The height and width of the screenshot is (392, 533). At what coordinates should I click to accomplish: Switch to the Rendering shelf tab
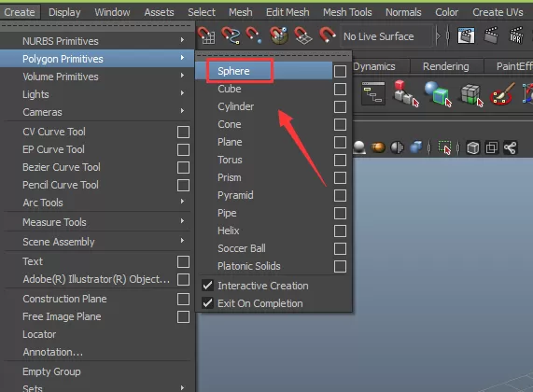(x=446, y=66)
